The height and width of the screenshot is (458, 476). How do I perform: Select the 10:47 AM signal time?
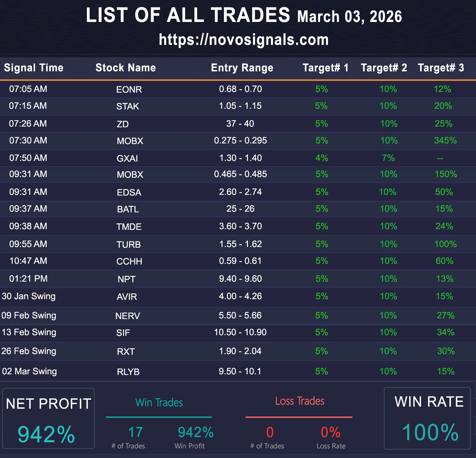28,261
